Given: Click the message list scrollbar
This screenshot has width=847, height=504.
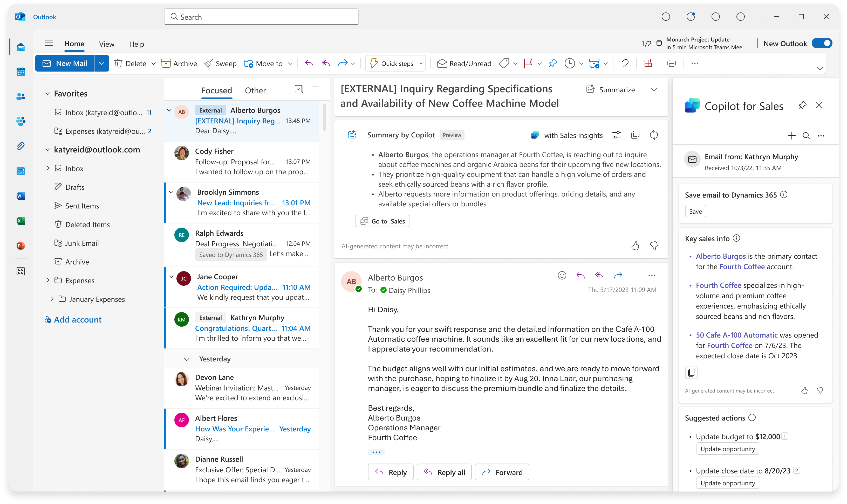Looking at the screenshot, I should coord(325,117).
